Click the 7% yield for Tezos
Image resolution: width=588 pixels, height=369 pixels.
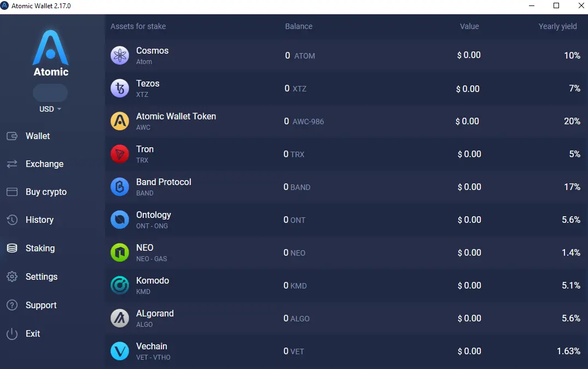pyautogui.click(x=574, y=88)
